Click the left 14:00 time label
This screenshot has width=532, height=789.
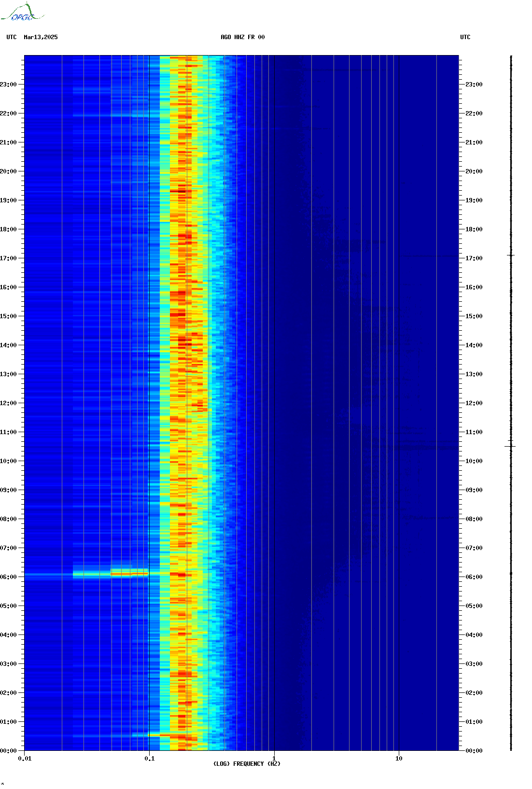pyautogui.click(x=8, y=345)
